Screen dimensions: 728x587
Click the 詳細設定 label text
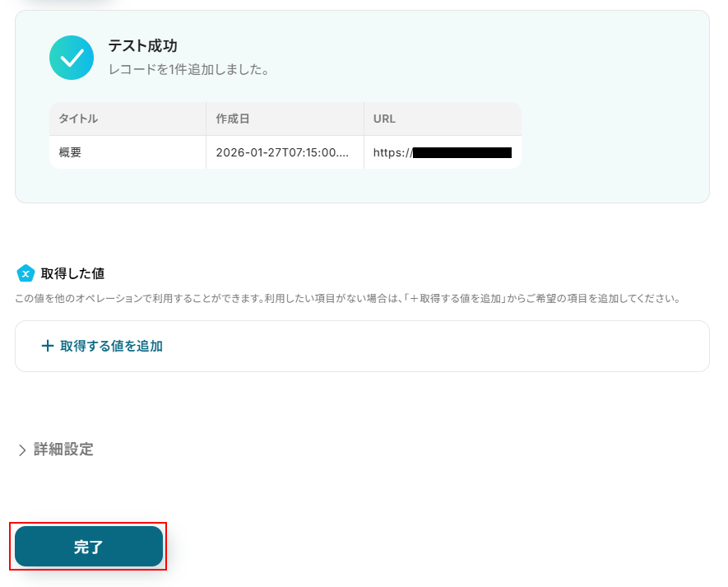point(63,450)
